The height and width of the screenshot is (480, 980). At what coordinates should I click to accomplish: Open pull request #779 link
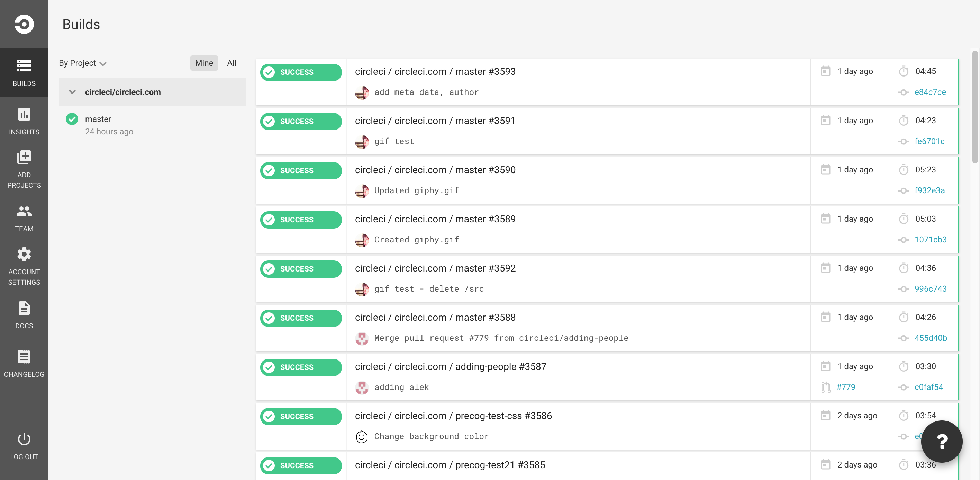coord(846,387)
